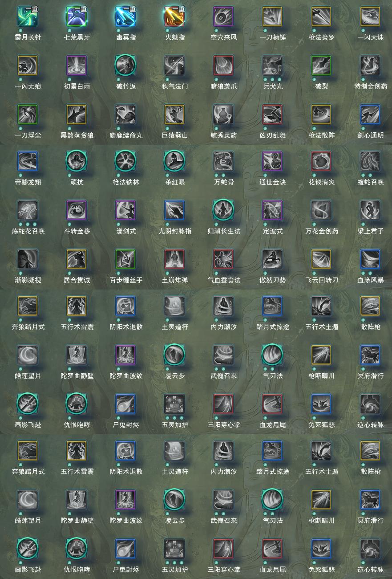Click the 帝骖龙翔 skill icon
Viewport: 392px width, 579px height.
click(28, 161)
